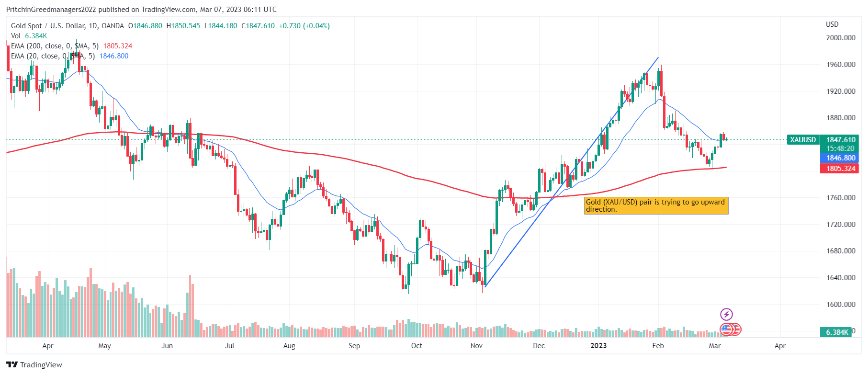Click the US flag economic event icon
Viewport: 868px width, 375px height.
726,330
